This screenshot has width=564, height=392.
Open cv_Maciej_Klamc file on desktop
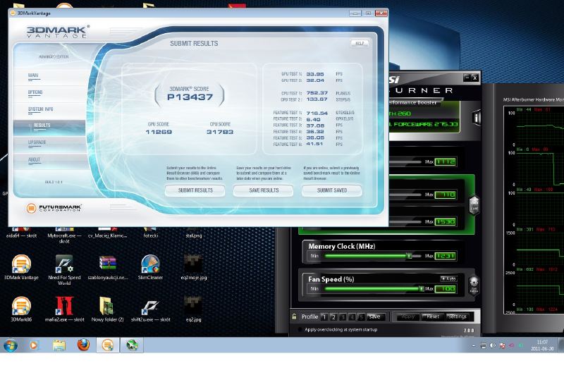tap(108, 233)
